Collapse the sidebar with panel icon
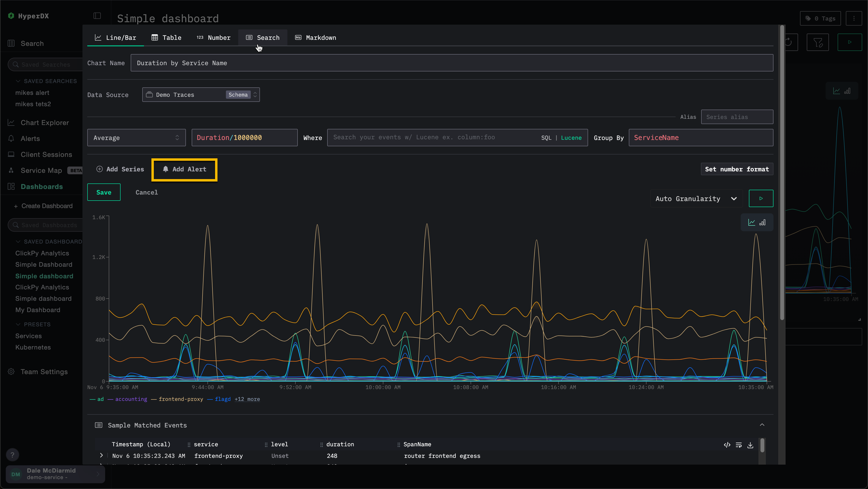868x489 pixels. (x=97, y=16)
